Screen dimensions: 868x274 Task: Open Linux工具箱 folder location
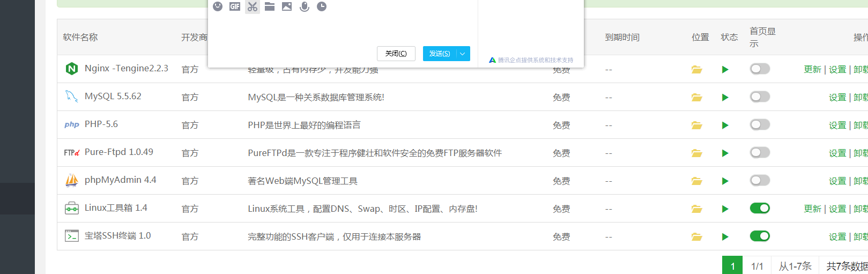click(x=697, y=209)
